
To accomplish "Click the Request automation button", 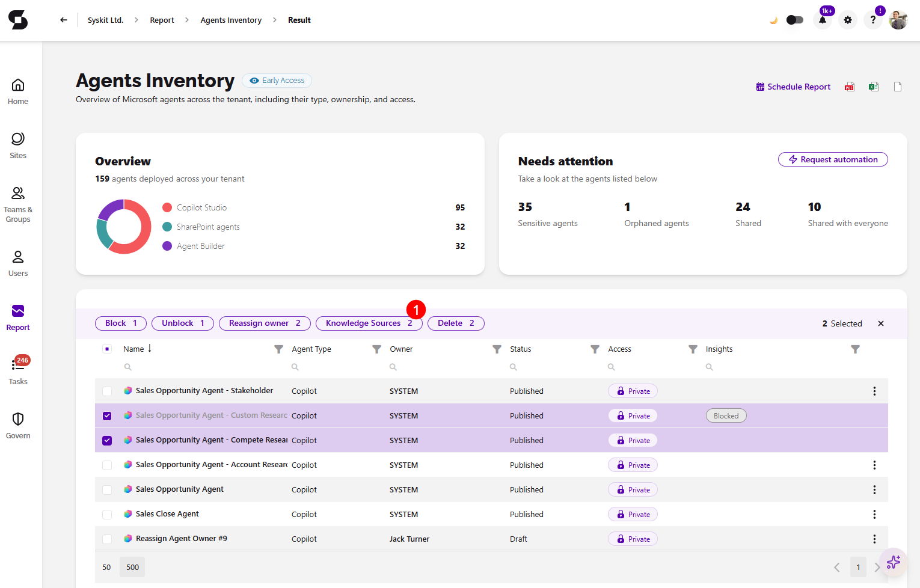I will (x=833, y=159).
